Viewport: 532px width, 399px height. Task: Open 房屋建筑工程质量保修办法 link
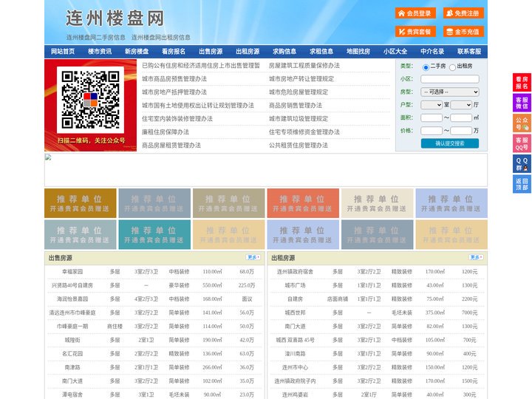pos(304,66)
